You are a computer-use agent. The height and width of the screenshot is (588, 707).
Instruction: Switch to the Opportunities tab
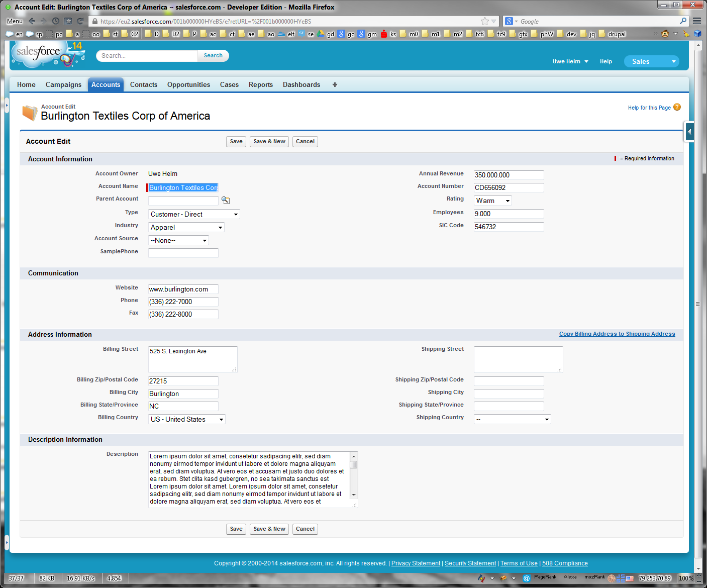pos(188,85)
